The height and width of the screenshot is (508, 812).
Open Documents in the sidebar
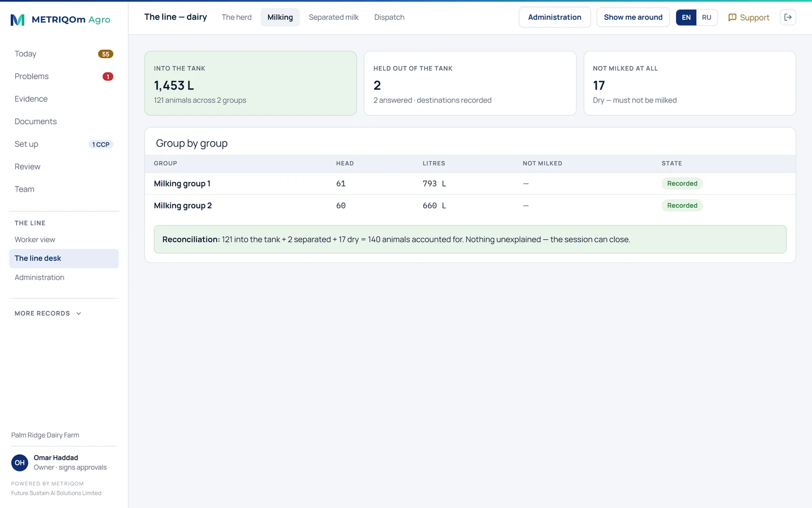[64, 121]
